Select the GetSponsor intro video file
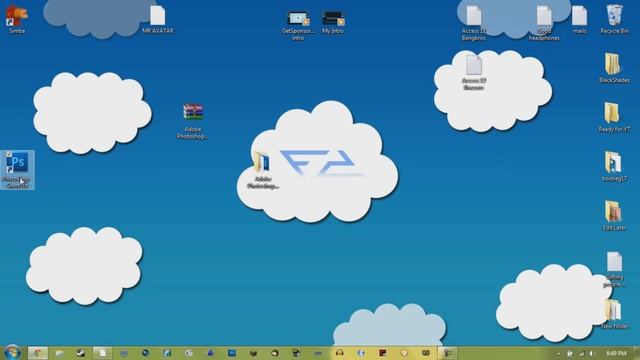This screenshot has width=640, height=360. (298, 24)
